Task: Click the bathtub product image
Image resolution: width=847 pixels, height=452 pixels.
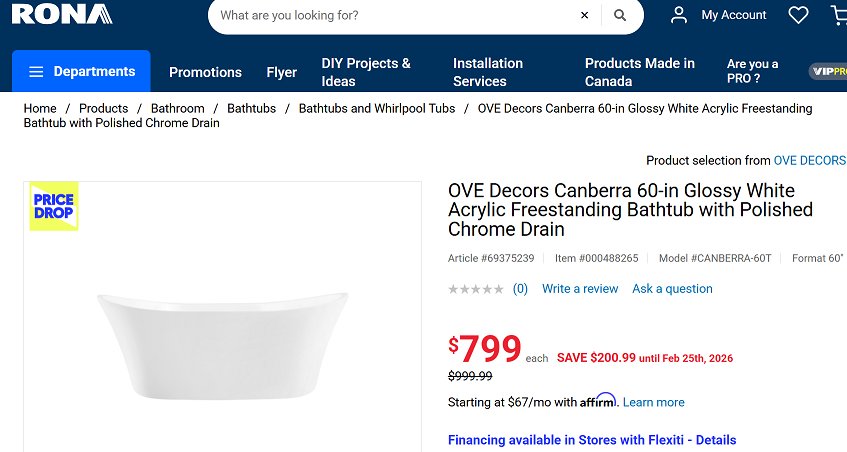Action: 223,341
